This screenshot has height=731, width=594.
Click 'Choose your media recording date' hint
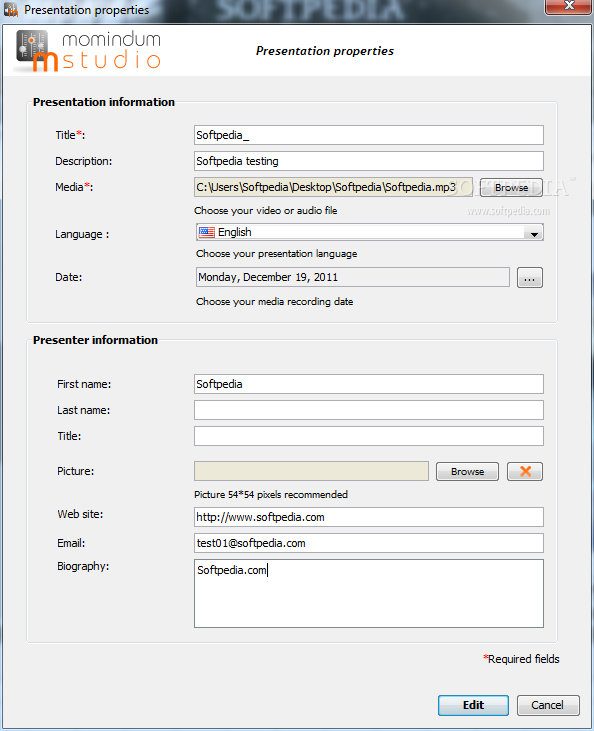click(x=275, y=302)
